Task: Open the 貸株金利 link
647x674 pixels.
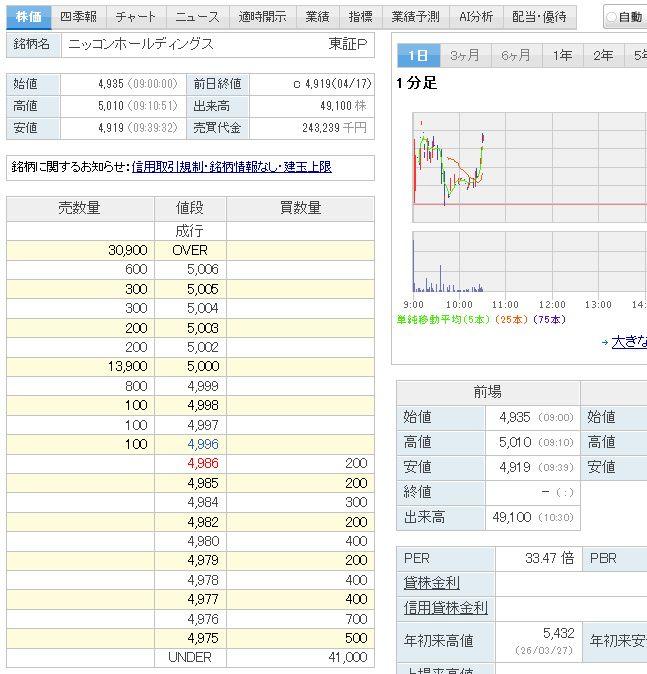Action: tap(432, 583)
